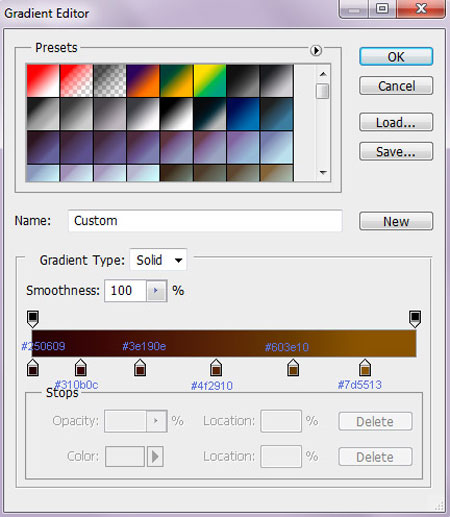
Task: Choose the red to white preset
Action: click(x=43, y=81)
